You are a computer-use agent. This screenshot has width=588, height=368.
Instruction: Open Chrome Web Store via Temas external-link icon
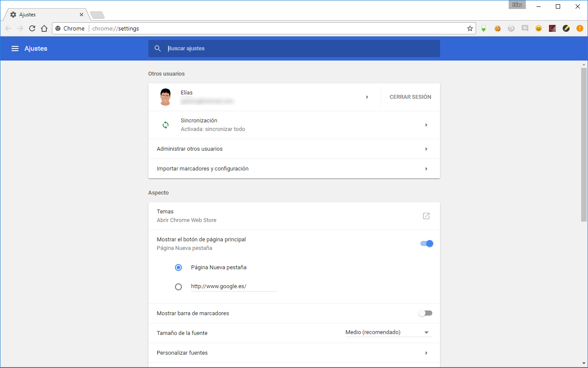pos(426,216)
